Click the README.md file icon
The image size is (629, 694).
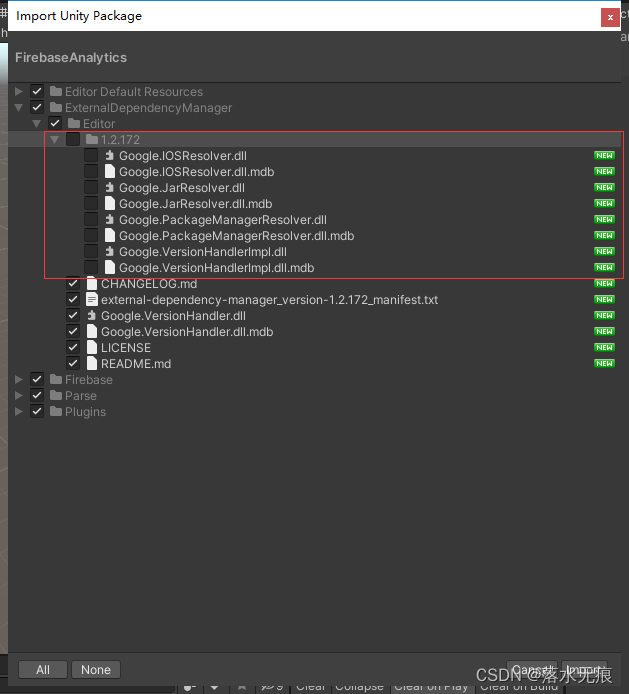92,363
